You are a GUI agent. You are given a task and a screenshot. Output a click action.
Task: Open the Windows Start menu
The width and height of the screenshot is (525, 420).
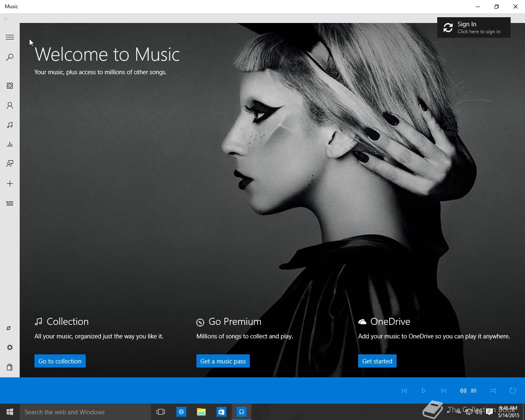[10, 412]
